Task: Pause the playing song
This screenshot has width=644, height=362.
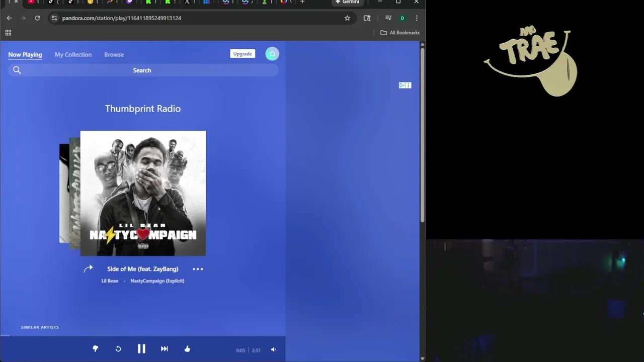Action: (x=141, y=349)
